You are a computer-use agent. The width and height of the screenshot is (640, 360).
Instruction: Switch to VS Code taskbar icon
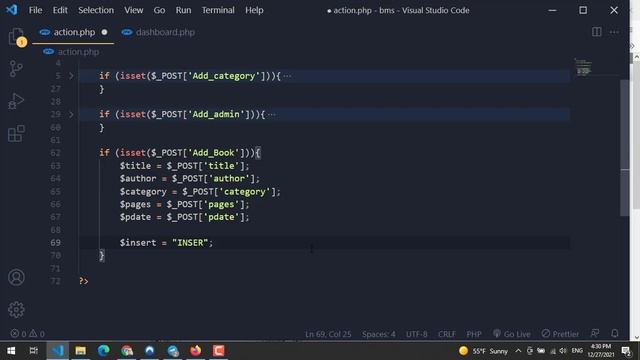coord(58,351)
